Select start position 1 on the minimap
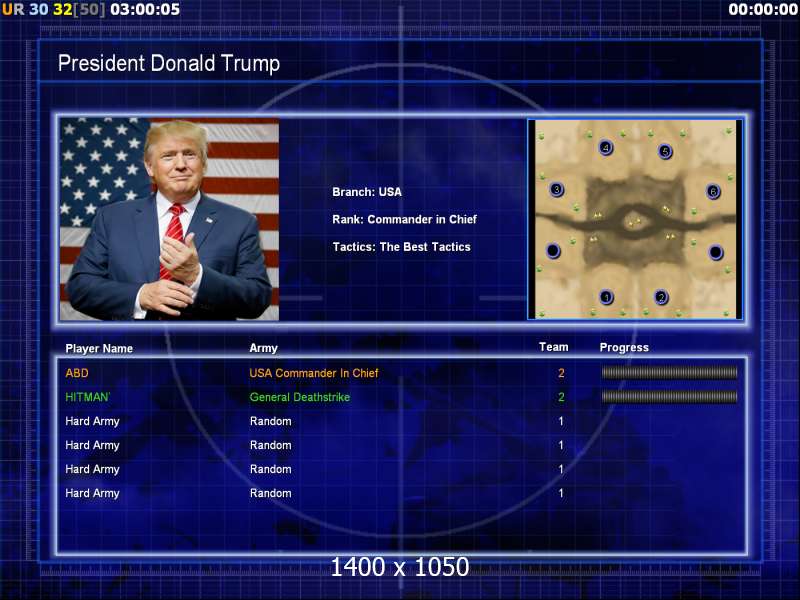Image resolution: width=800 pixels, height=600 pixels. 606,297
